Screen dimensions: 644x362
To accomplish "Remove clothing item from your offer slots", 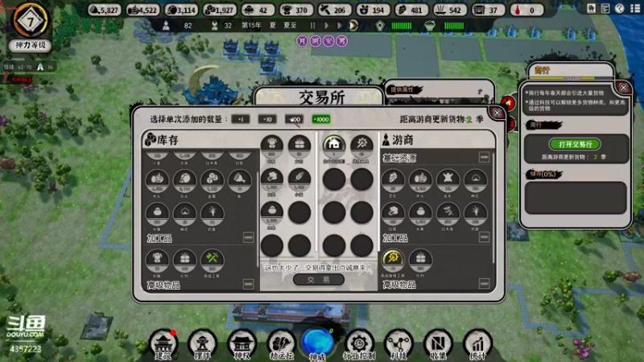I will [x=272, y=146].
